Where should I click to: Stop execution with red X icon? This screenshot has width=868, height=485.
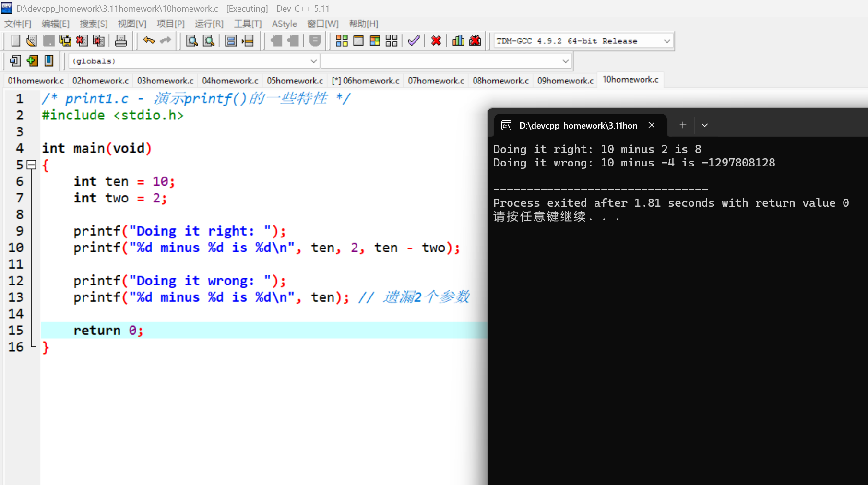[436, 41]
